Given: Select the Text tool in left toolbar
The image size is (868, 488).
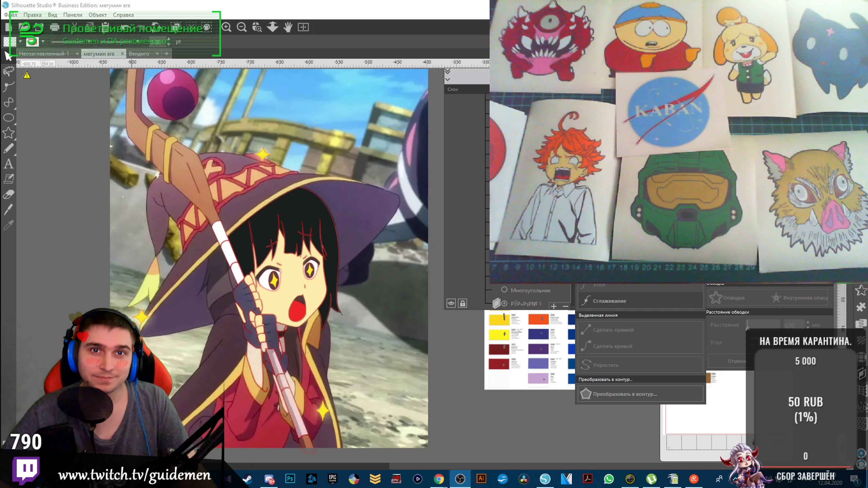Looking at the screenshot, I should 8,164.
